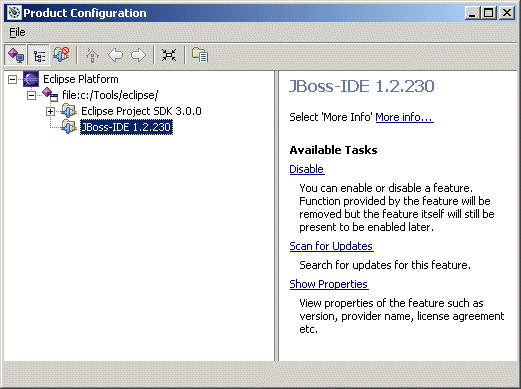Collapse the file:c:/Tools/eclipse/ tree node
The image size is (521, 389).
tap(31, 95)
